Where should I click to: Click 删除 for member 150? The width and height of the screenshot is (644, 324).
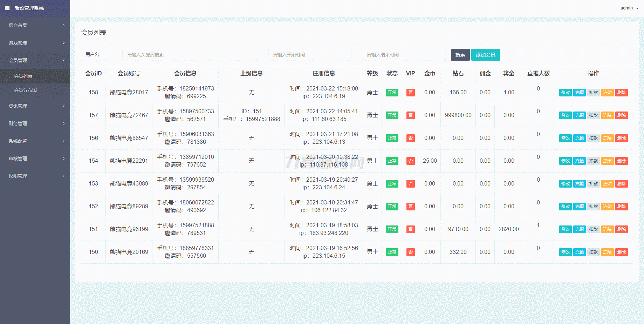(621, 252)
